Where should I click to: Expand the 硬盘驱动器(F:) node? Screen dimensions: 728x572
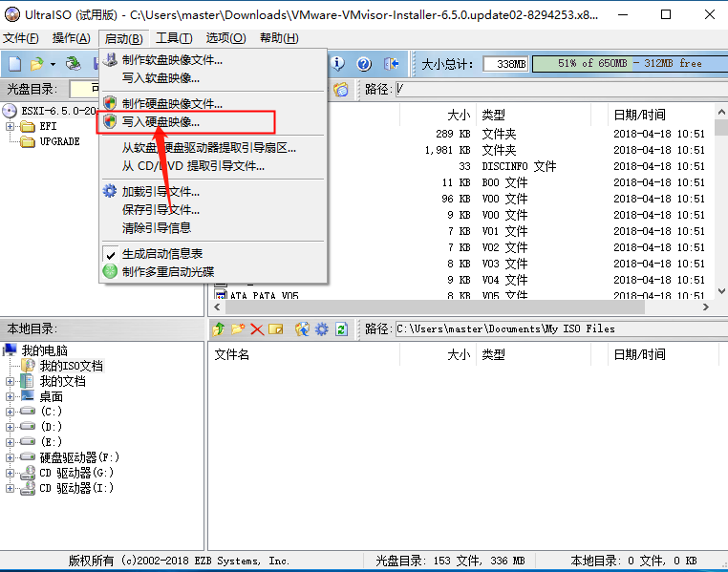click(x=10, y=457)
